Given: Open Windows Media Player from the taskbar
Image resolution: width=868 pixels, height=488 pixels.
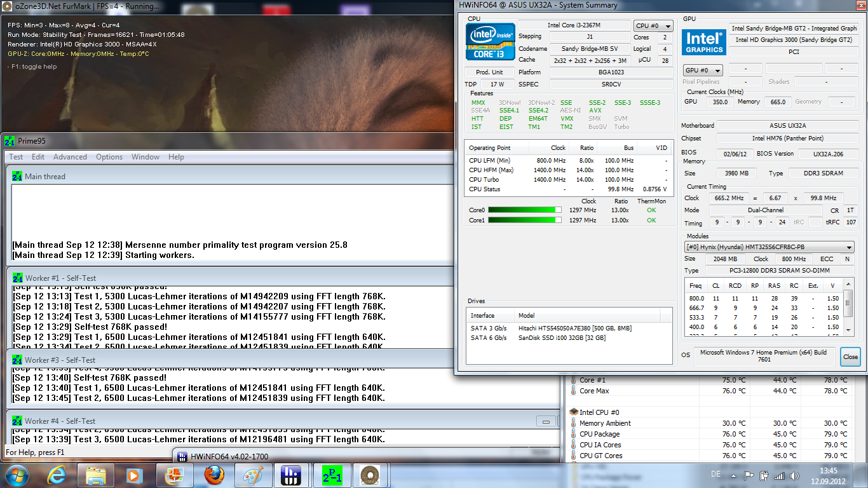Looking at the screenshot, I should [x=134, y=475].
